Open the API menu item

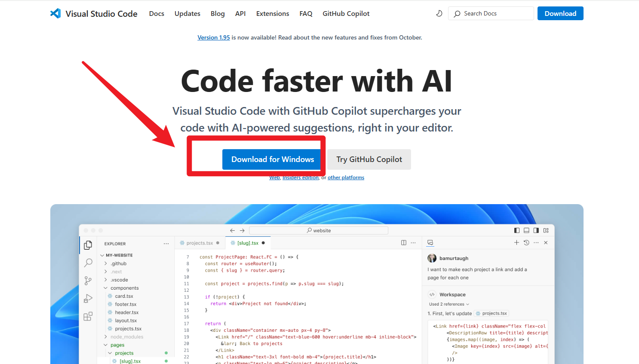pos(240,14)
